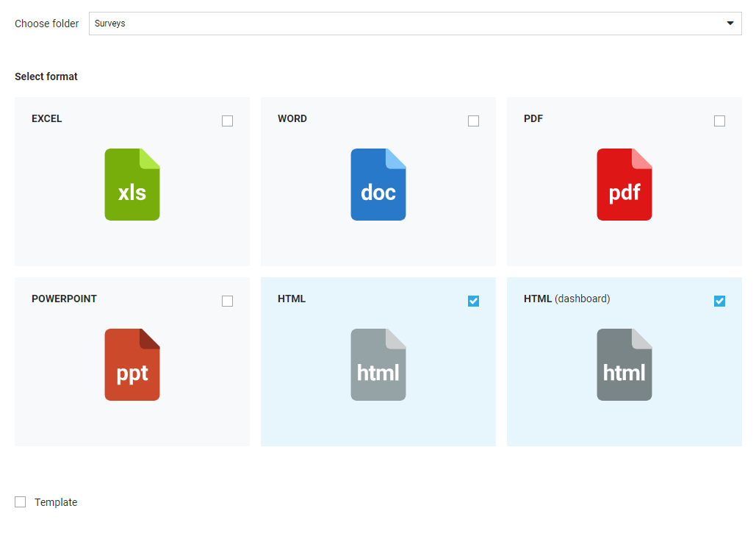Select the POWERPOINT format checkbox

(x=227, y=301)
